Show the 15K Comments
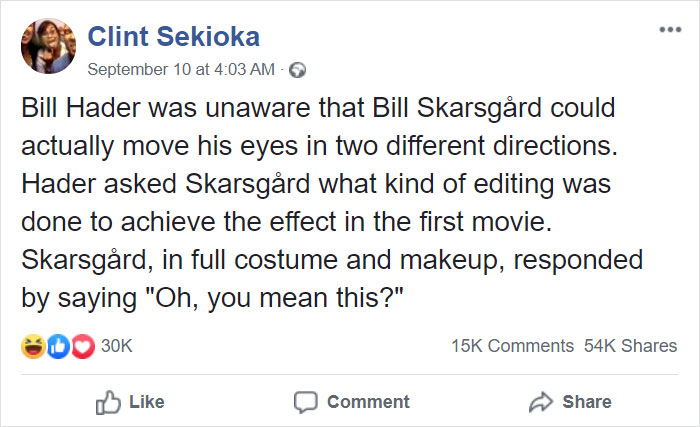This screenshot has width=700, height=427. coord(512,346)
